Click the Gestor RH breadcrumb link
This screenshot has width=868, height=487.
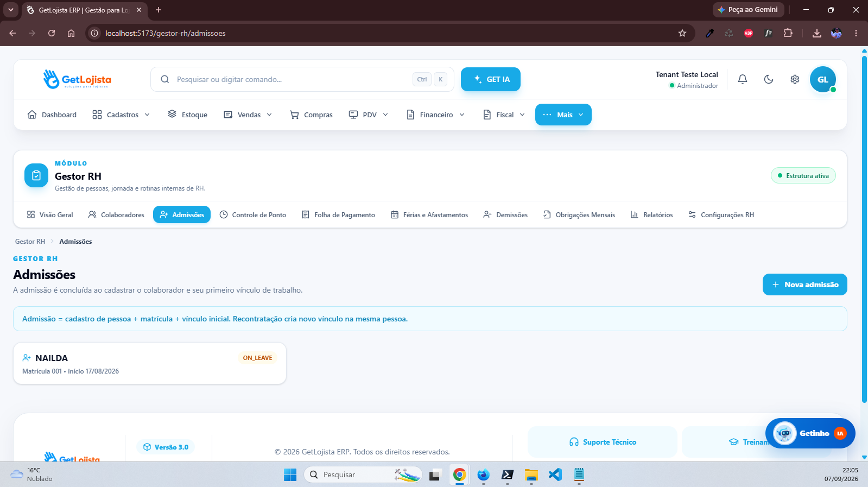pyautogui.click(x=30, y=242)
